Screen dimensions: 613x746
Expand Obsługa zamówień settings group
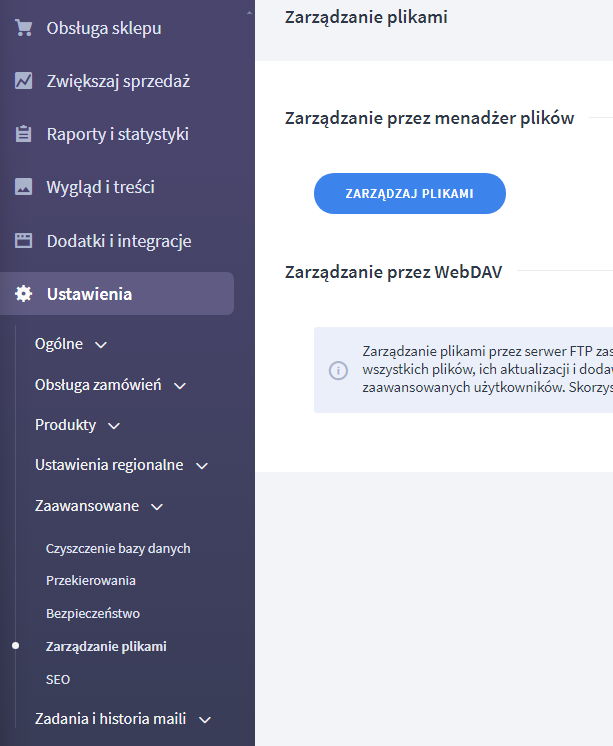pyautogui.click(x=179, y=385)
